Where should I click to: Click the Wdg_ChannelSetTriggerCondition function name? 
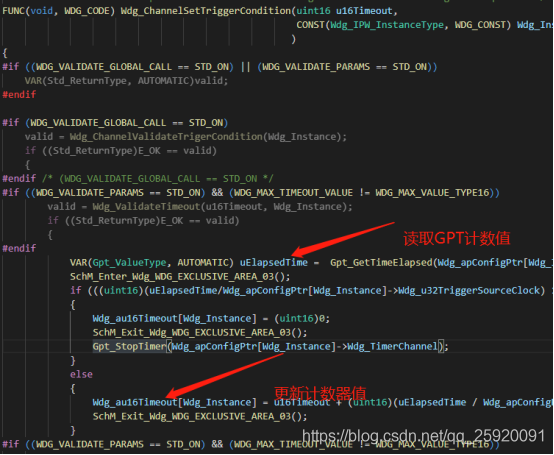pyautogui.click(x=206, y=11)
